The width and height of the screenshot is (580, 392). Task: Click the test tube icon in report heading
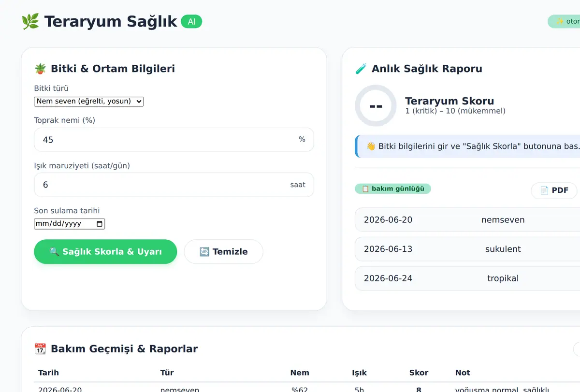tap(361, 69)
